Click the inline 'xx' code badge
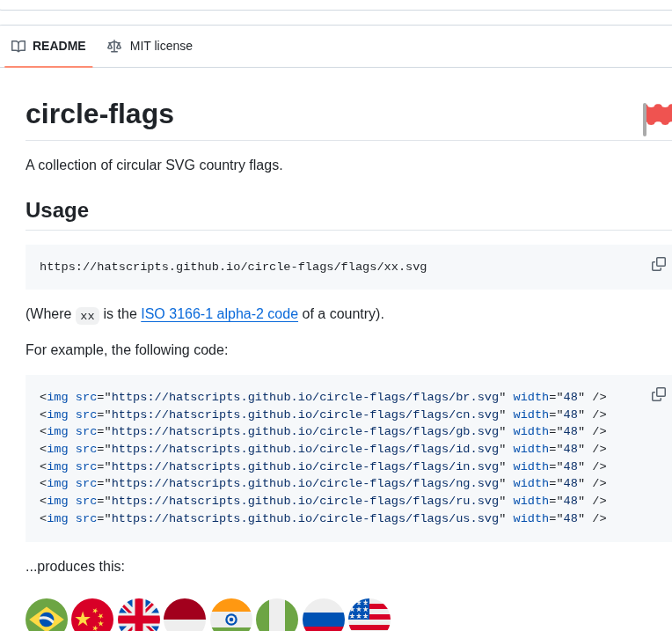 click(87, 316)
